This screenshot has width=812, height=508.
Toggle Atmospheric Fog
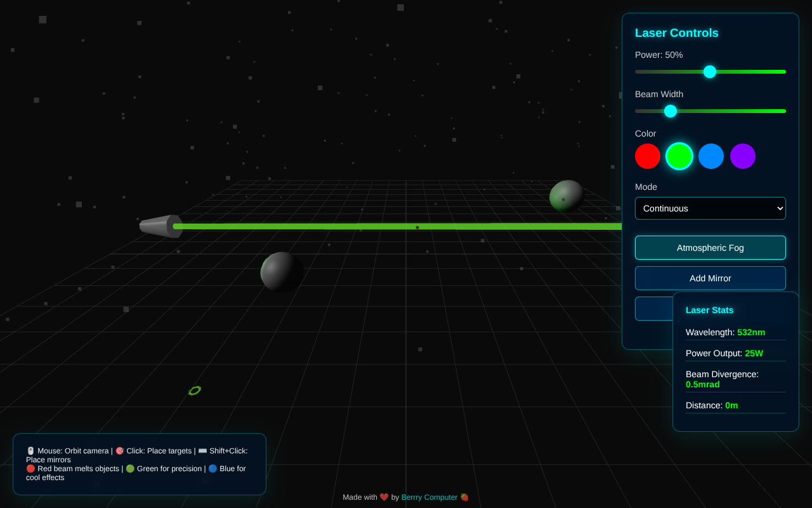(x=710, y=248)
